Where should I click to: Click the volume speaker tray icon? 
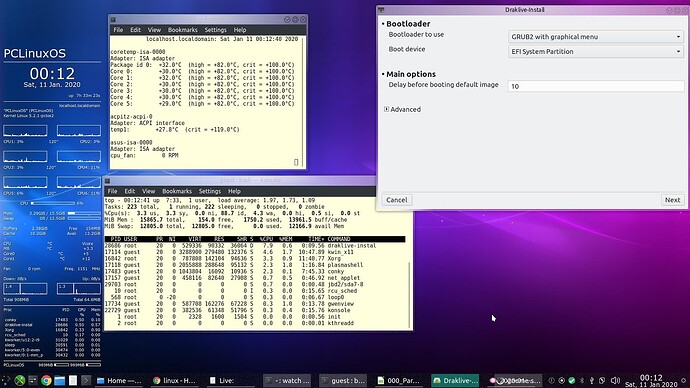click(x=615, y=381)
